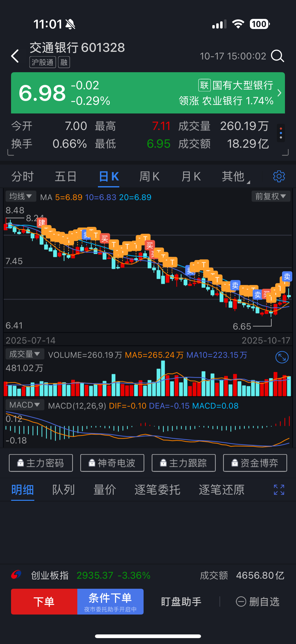Tap the 换手 0.66% value
Screen dimensions: 296x644
coord(69,144)
